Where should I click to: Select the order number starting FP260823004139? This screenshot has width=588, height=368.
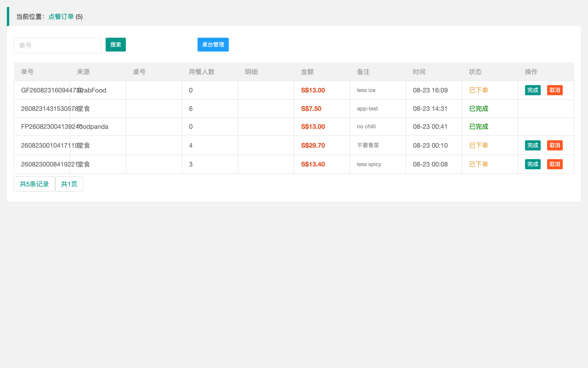(x=52, y=126)
